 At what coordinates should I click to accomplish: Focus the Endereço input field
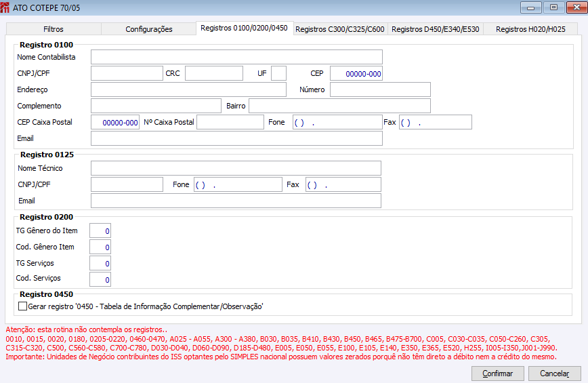click(188, 89)
